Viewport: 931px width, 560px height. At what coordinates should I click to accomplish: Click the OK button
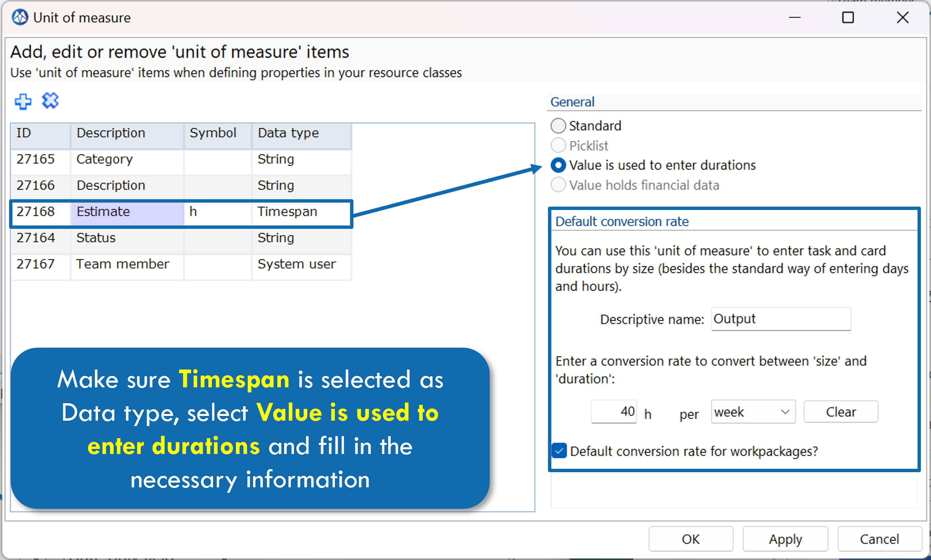[x=691, y=539]
